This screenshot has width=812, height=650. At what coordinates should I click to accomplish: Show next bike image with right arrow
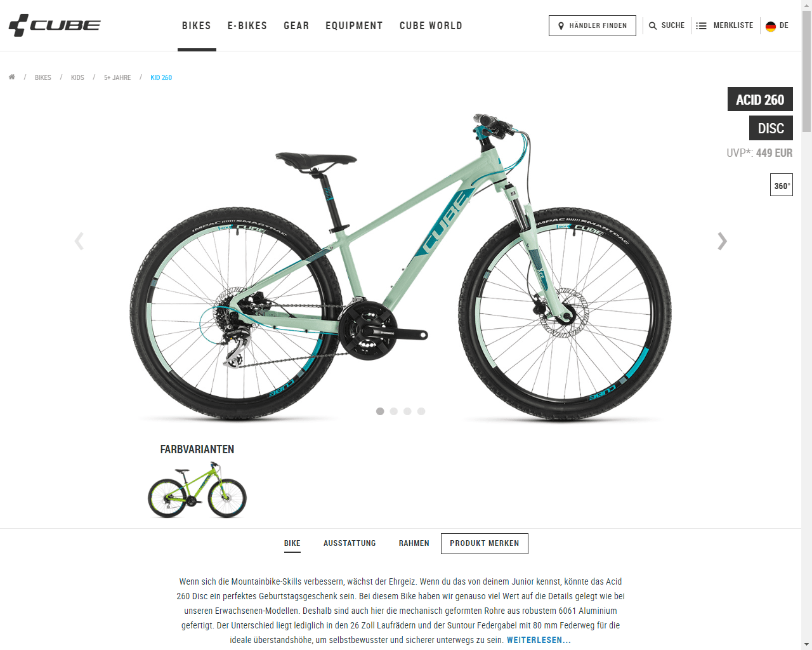[722, 241]
